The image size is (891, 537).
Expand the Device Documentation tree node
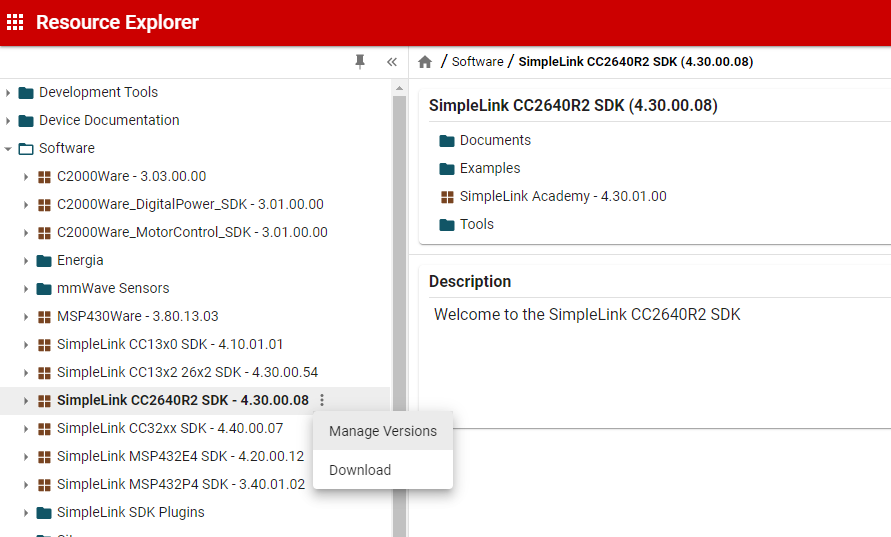point(7,120)
